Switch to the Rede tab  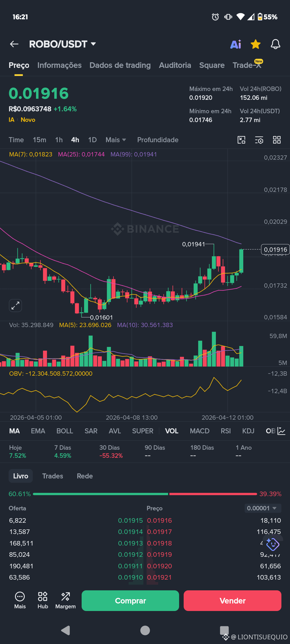click(85, 476)
